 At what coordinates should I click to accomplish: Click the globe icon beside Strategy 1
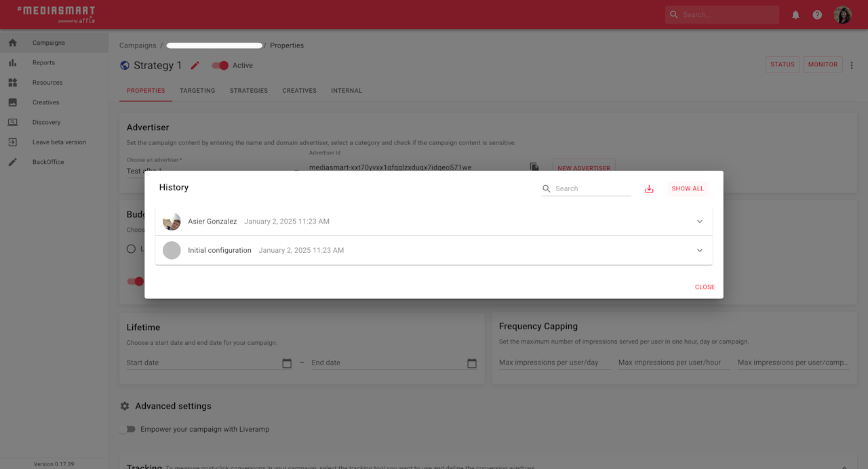click(x=125, y=66)
